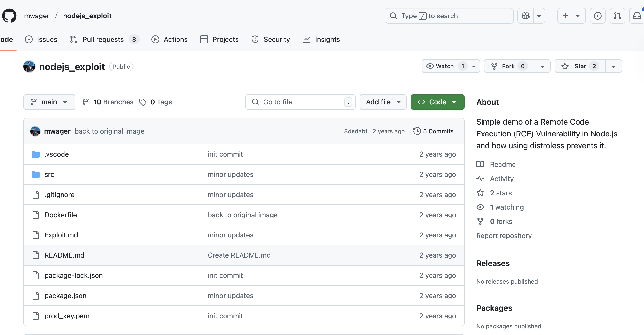The height and width of the screenshot is (335, 644).
Task: View the 0 Tags link
Action: point(156,102)
